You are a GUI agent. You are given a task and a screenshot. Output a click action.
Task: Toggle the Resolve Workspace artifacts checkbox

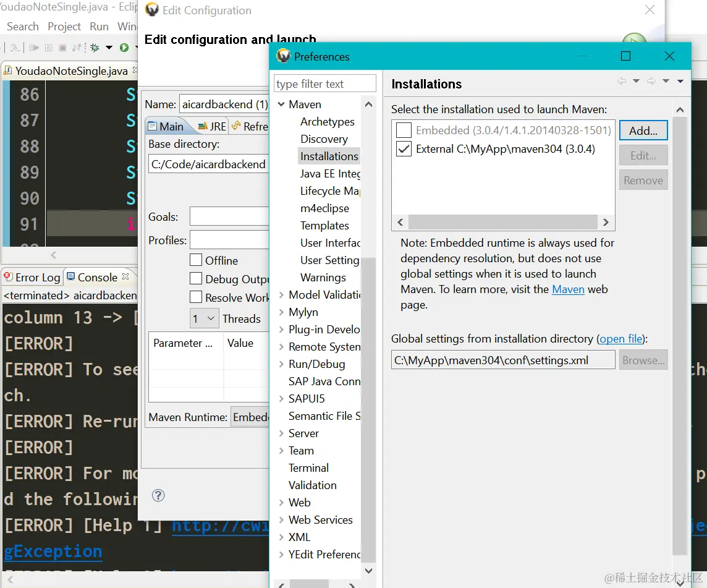196,297
